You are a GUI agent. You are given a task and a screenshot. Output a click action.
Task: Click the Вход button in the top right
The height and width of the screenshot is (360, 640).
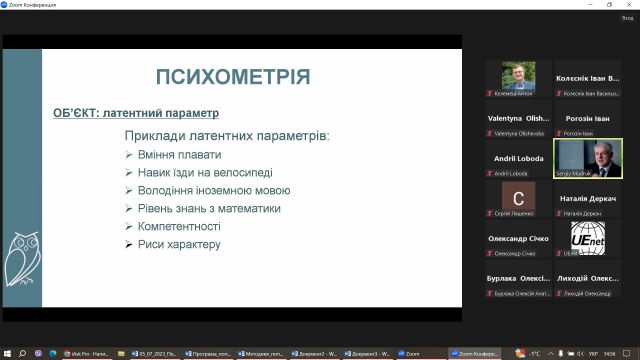(x=627, y=18)
